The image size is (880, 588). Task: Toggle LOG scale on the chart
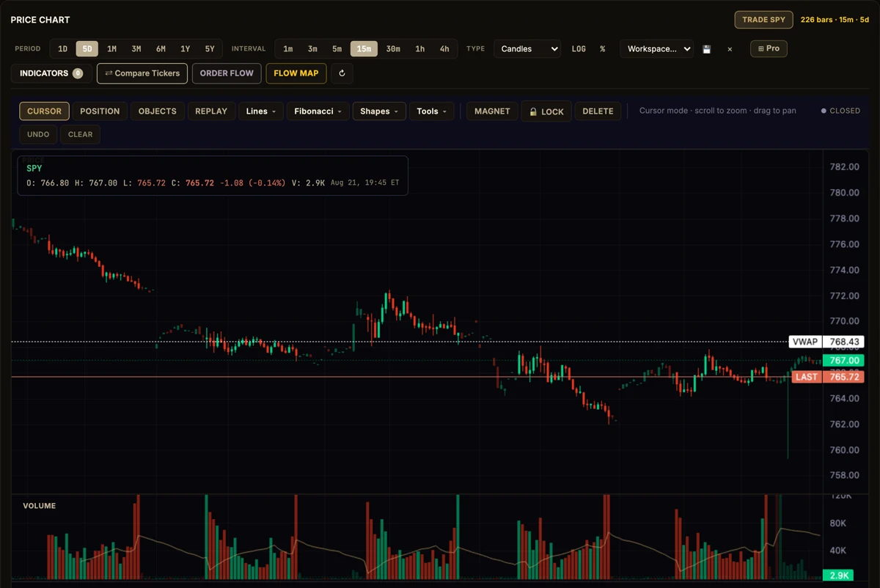(x=579, y=49)
